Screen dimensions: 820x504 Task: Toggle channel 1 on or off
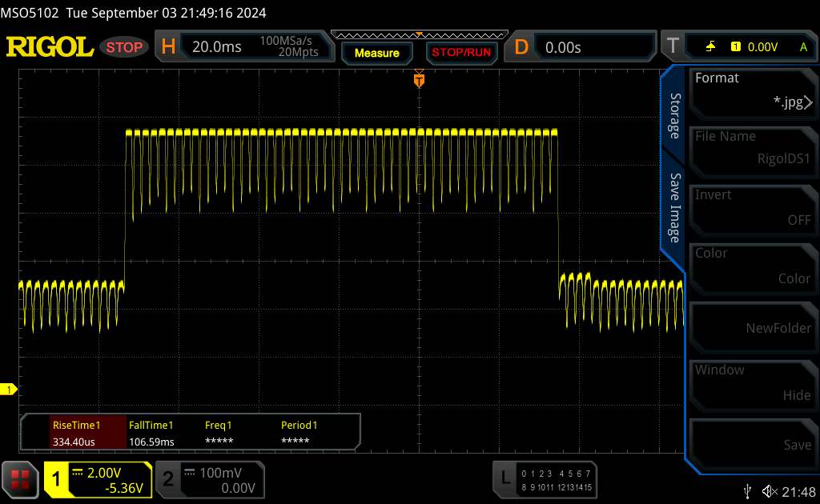(96, 479)
